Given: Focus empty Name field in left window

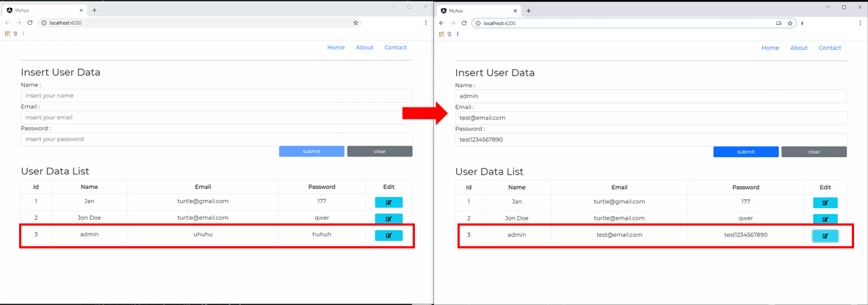Looking at the screenshot, I should pos(217,96).
